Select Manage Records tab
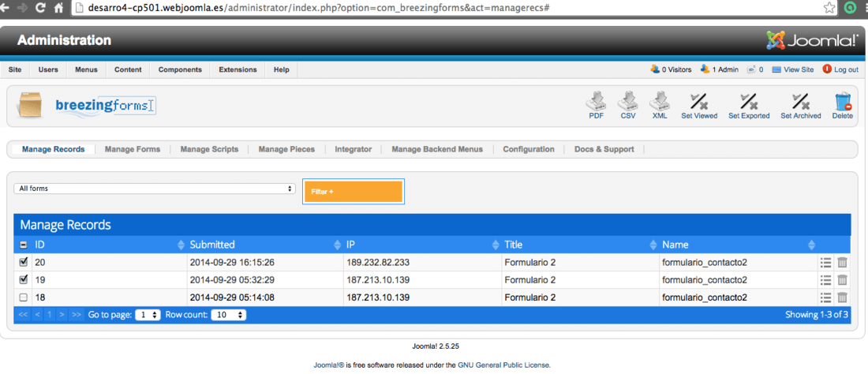The image size is (868, 374). [53, 149]
